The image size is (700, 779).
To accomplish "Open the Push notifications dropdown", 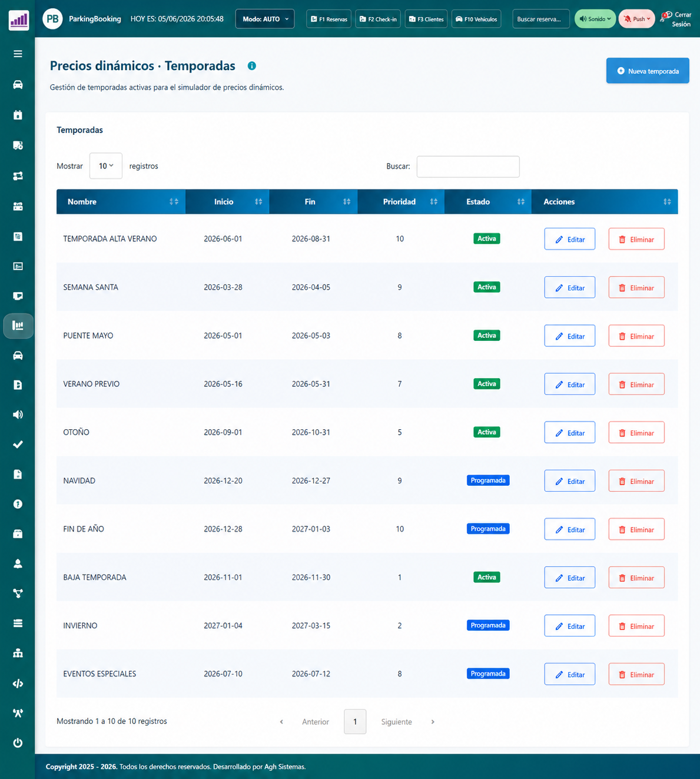I will coord(636,19).
